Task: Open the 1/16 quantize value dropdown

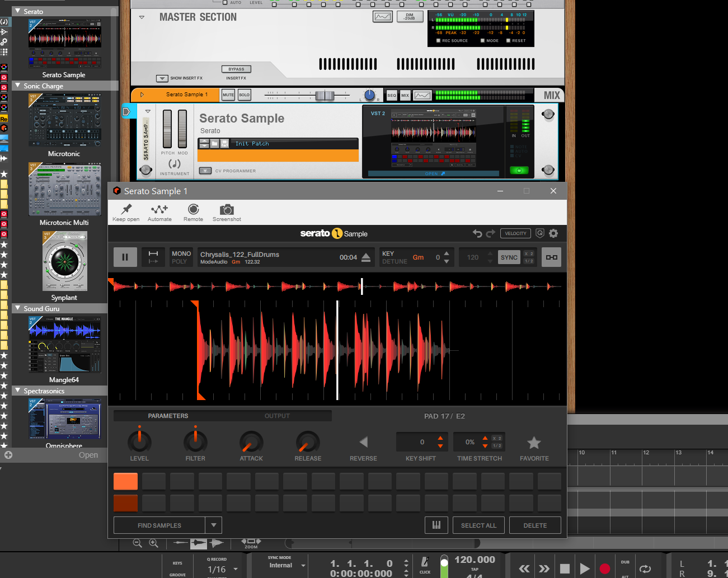Action: 236,569
